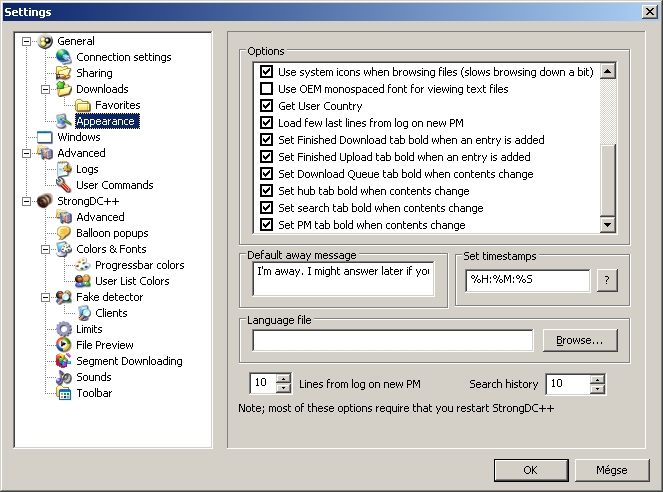Select User List Colors in tree
663x492 pixels.
(x=131, y=281)
